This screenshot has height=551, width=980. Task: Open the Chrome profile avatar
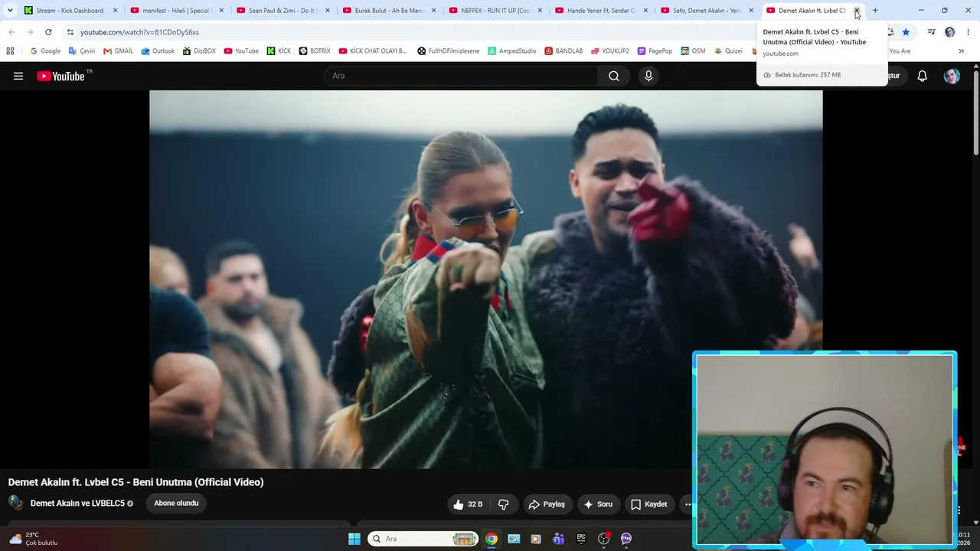(950, 32)
